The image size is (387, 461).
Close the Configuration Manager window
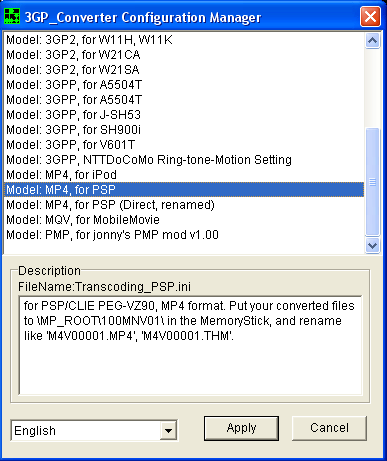click(x=370, y=16)
